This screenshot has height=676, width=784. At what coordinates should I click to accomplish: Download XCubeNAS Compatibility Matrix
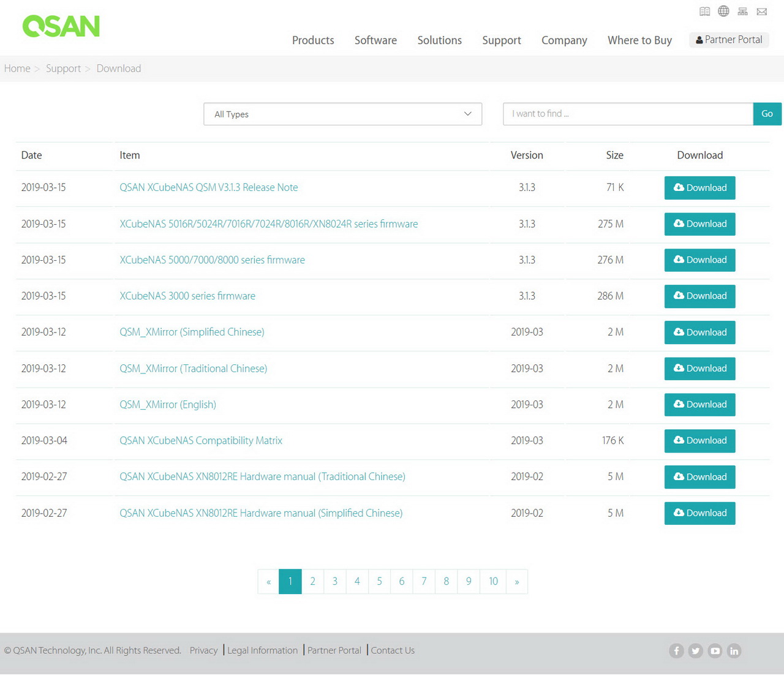click(x=700, y=441)
